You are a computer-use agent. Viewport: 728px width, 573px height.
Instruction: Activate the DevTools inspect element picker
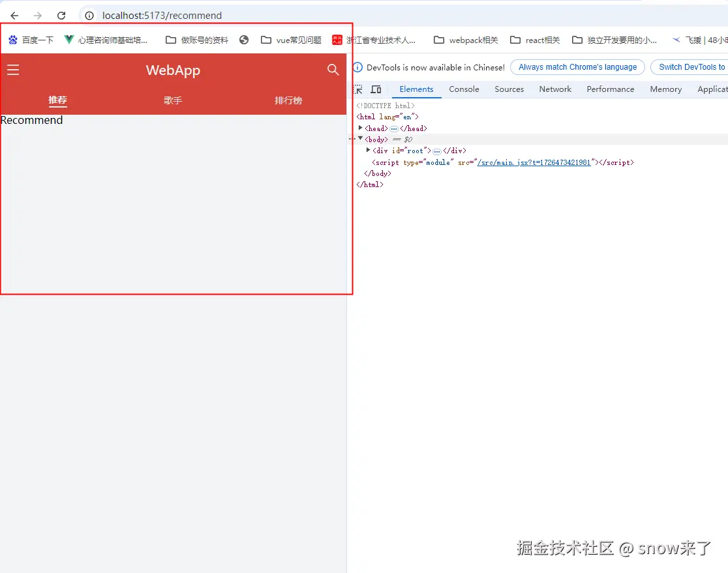358,89
